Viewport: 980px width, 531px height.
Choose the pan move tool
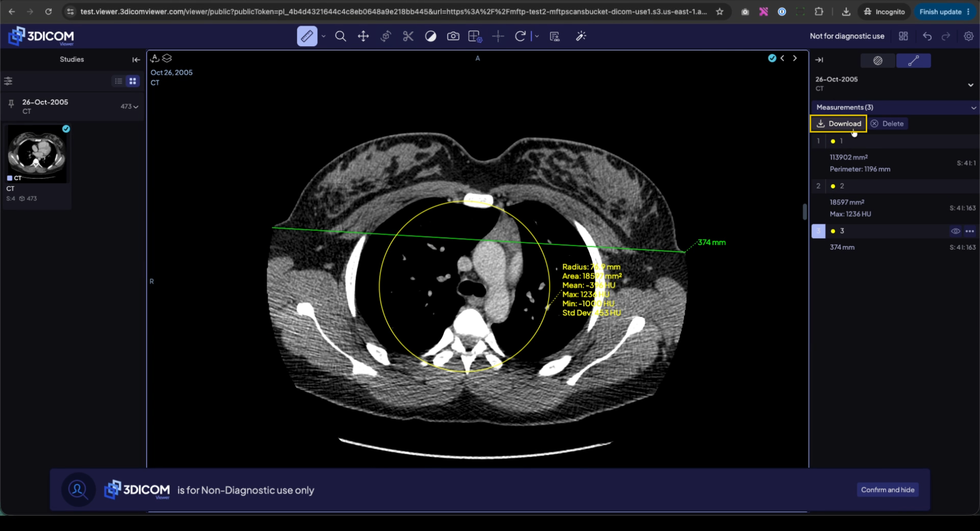(x=363, y=36)
